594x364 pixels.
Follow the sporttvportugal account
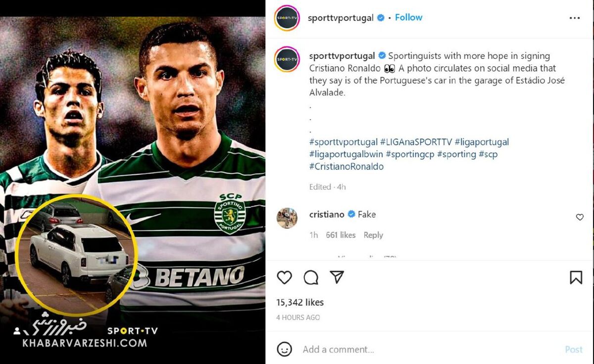click(x=408, y=17)
